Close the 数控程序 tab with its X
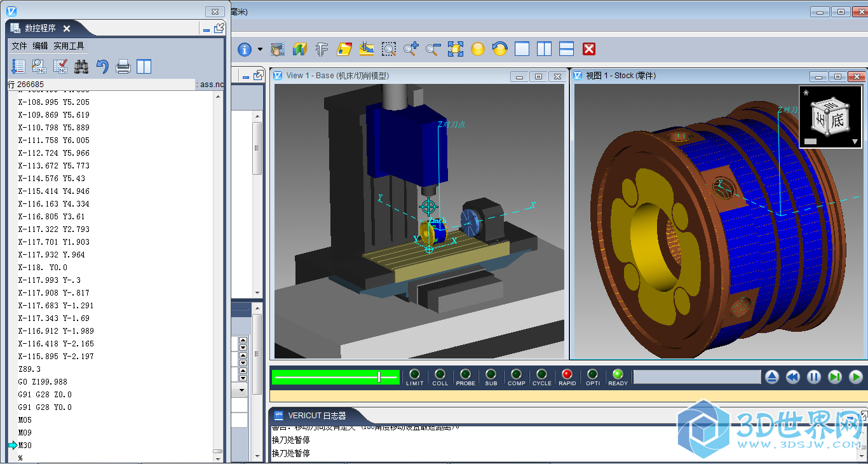The width and height of the screenshot is (868, 464). pos(67,29)
